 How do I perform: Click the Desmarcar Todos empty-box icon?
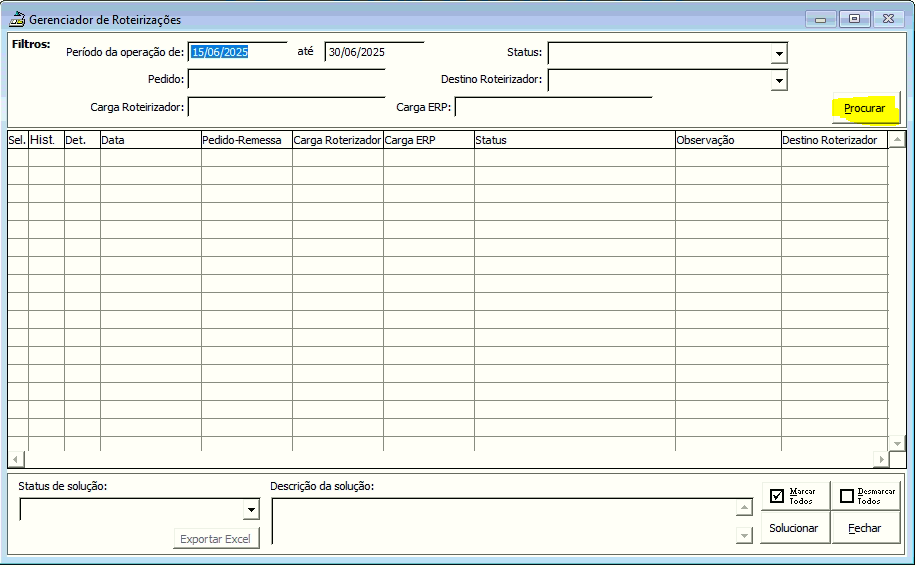[x=846, y=496]
